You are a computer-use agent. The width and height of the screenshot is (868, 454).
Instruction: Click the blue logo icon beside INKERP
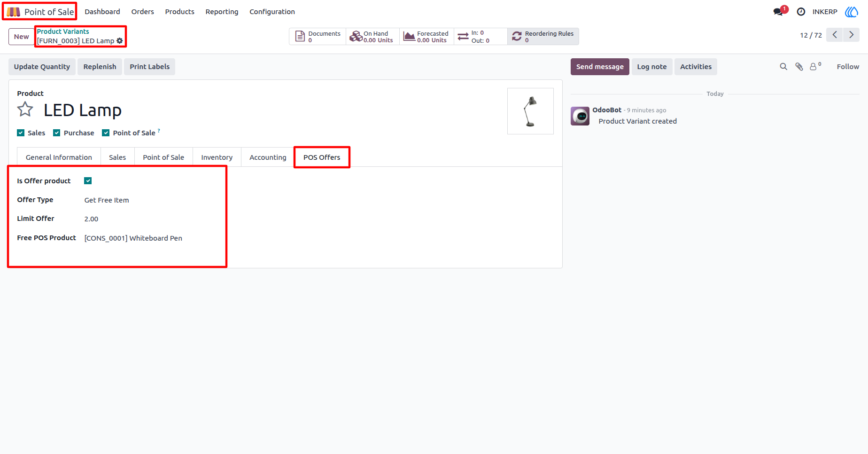pyautogui.click(x=852, y=12)
